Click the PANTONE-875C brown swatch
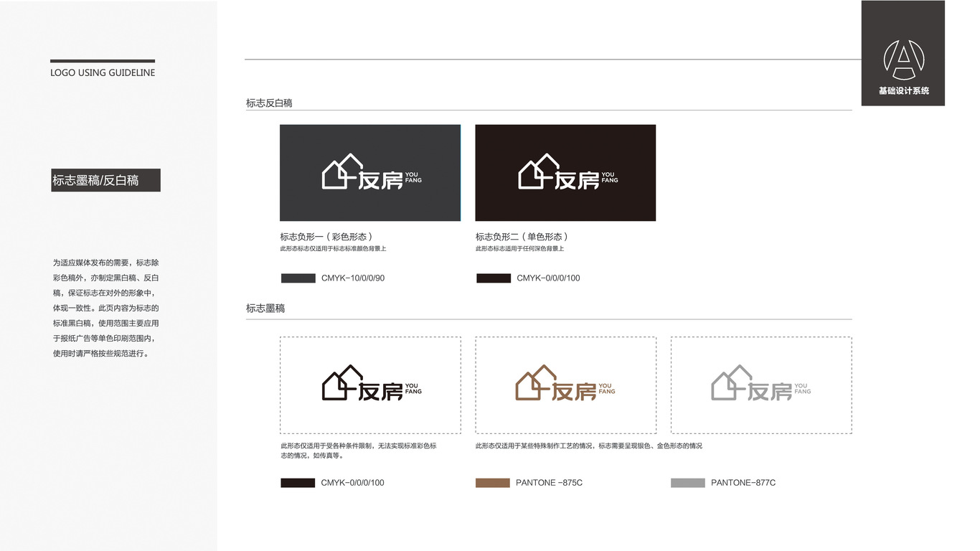Viewport: 980px width, 551px height. pyautogui.click(x=493, y=483)
